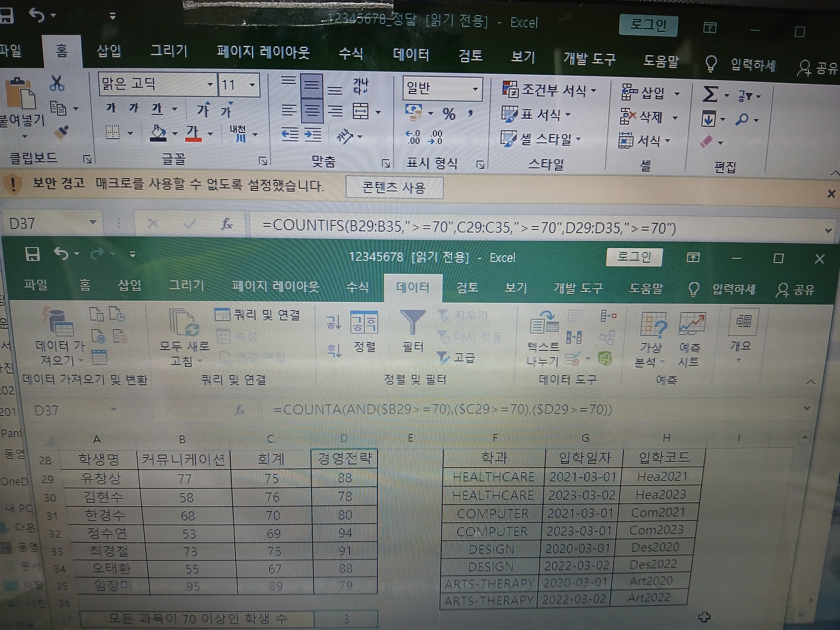The image size is (840, 630).
Task: Click the 로그인 button in front window
Action: (634, 257)
